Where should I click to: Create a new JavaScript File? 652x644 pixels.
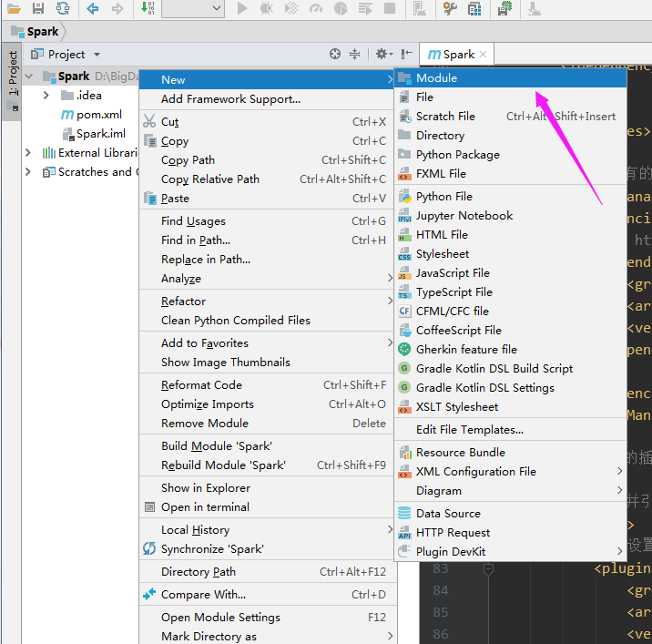click(511, 273)
